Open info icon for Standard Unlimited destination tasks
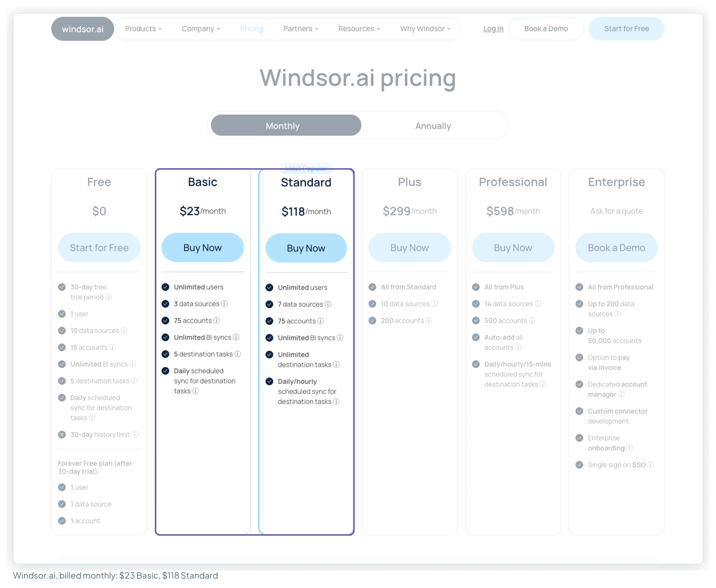The width and height of the screenshot is (716, 588). pyautogui.click(x=336, y=364)
